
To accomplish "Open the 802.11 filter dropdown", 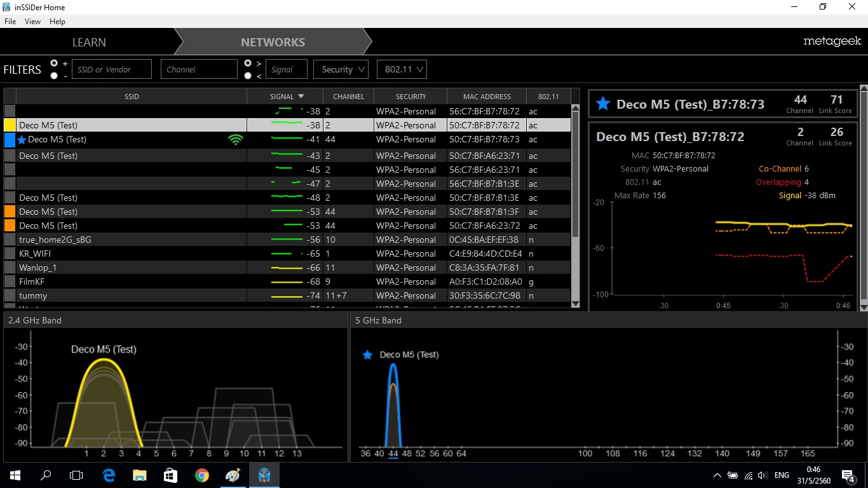I will (x=402, y=69).
